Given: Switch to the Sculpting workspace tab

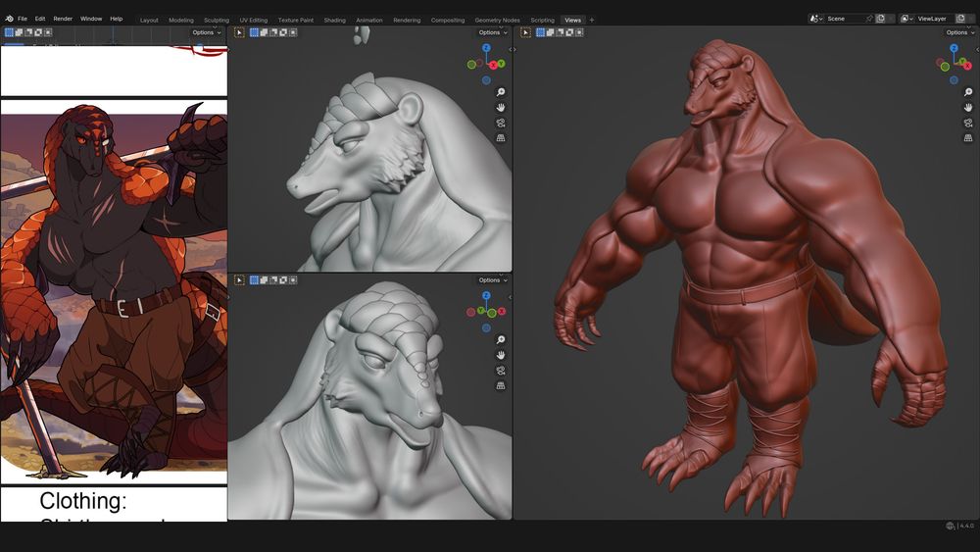Looking at the screenshot, I should [217, 20].
